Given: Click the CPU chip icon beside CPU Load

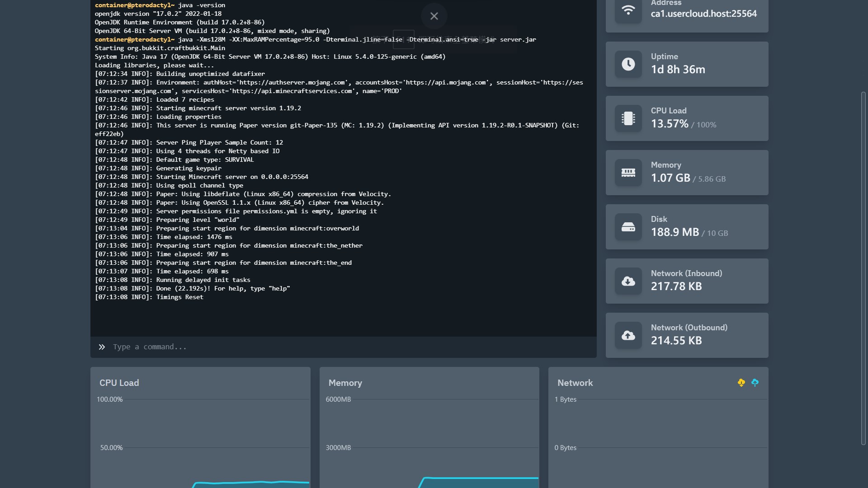Looking at the screenshot, I should (628, 118).
